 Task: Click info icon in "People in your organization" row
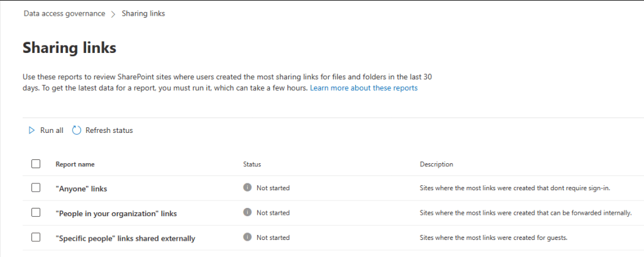(x=247, y=213)
